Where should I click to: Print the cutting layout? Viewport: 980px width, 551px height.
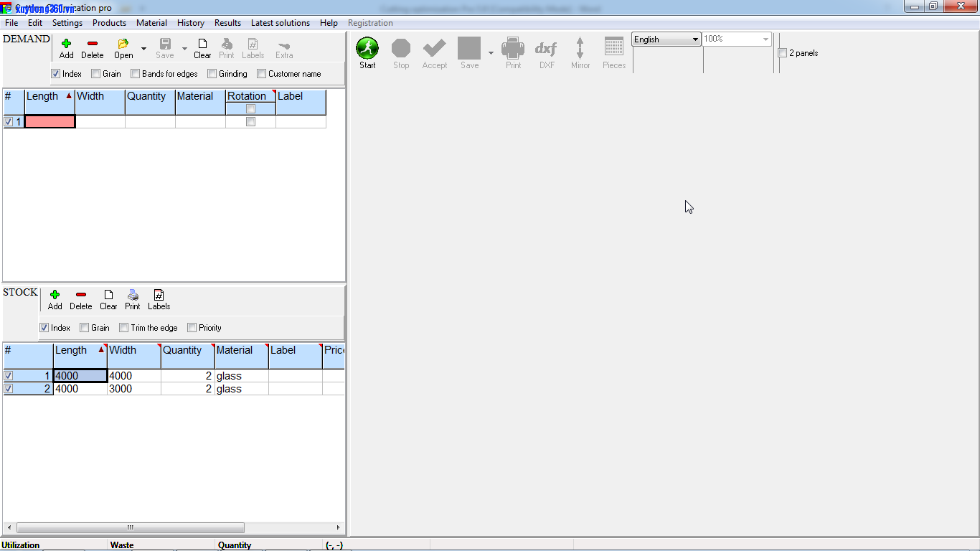click(x=514, y=53)
